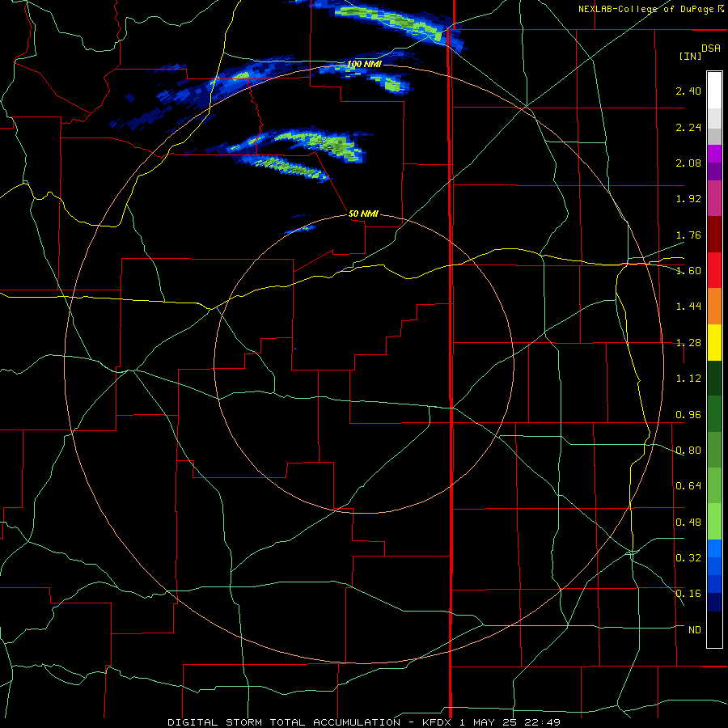Click the 0.16 legend value
The height and width of the screenshot is (728, 728).
[688, 594]
